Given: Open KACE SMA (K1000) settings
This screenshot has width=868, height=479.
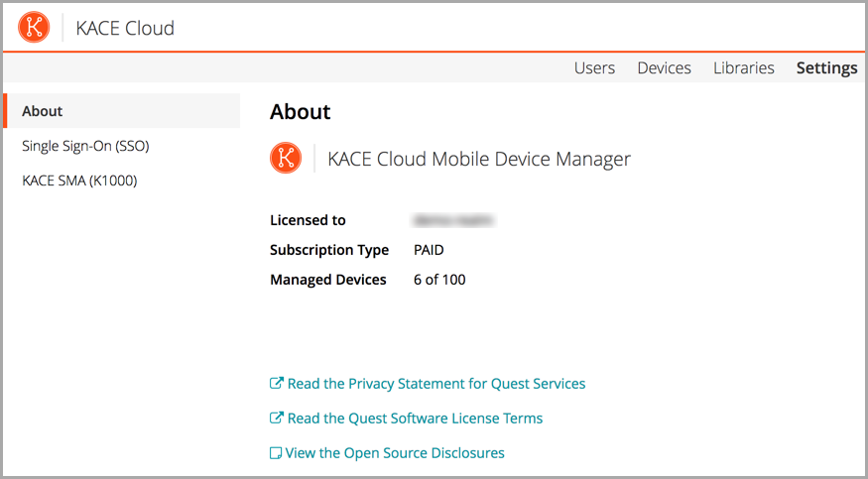Looking at the screenshot, I should tap(79, 180).
